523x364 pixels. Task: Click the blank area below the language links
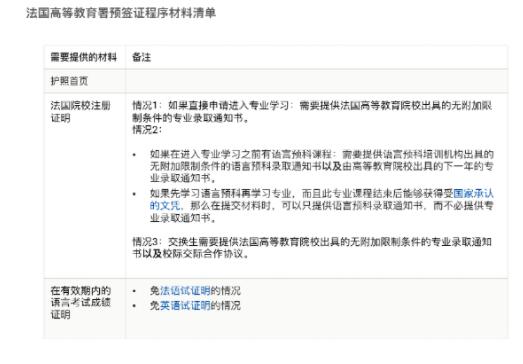(316, 325)
